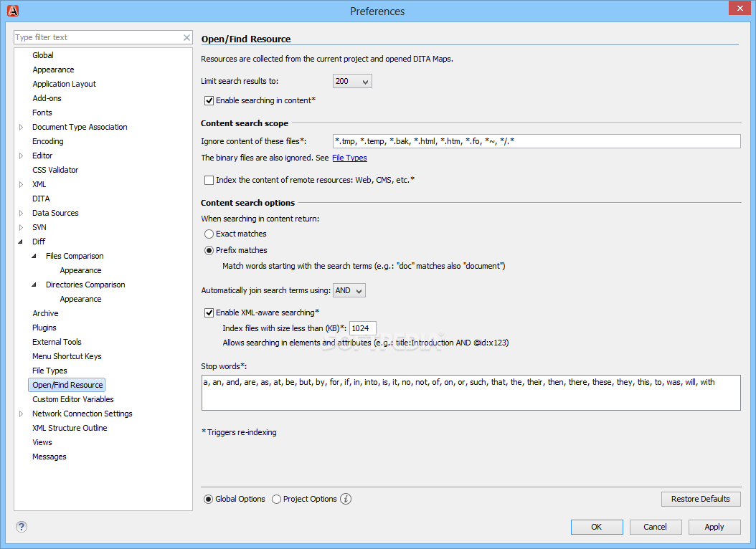Screen dimensions: 756x549
Task: Expand Document Type Association tree node
Action: 22,127
